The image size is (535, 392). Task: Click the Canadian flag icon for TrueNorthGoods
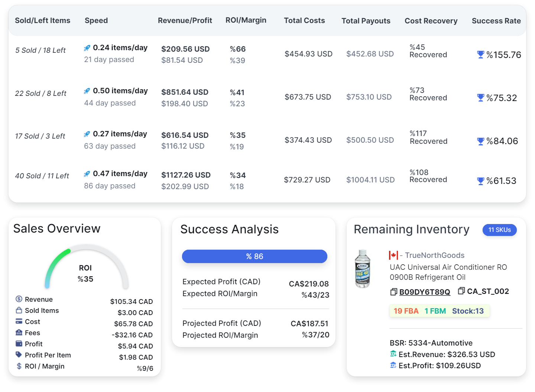click(393, 255)
